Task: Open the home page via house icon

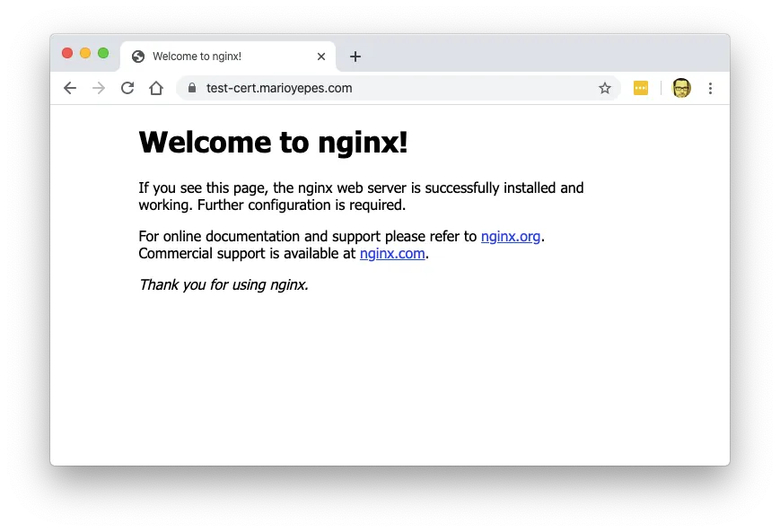Action: [x=156, y=88]
